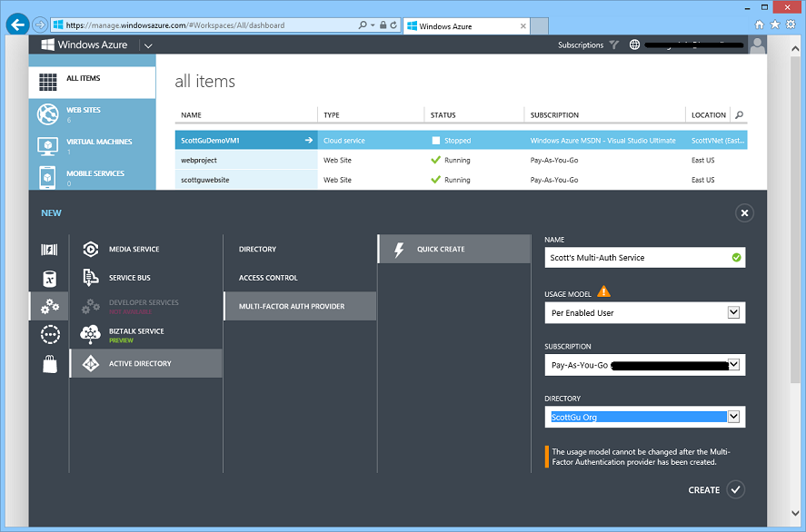
Task: Select the scottguwebsite row
Action: pyautogui.click(x=461, y=180)
